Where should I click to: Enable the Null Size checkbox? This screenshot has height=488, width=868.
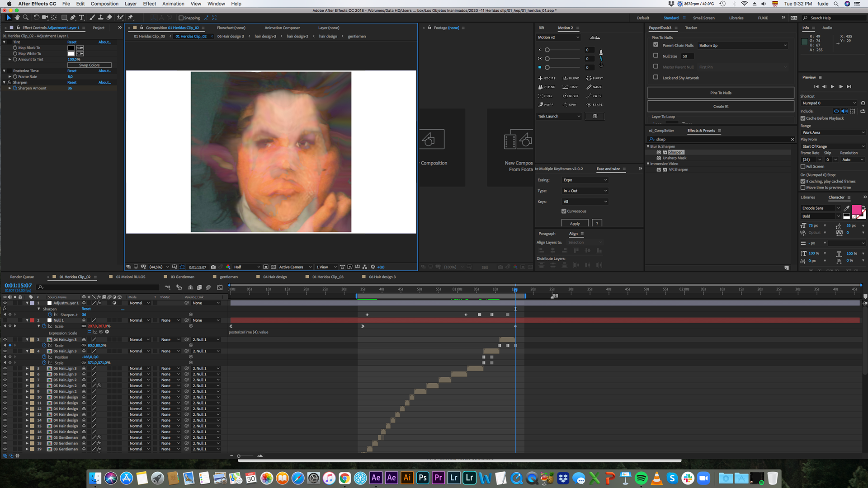[656, 56]
